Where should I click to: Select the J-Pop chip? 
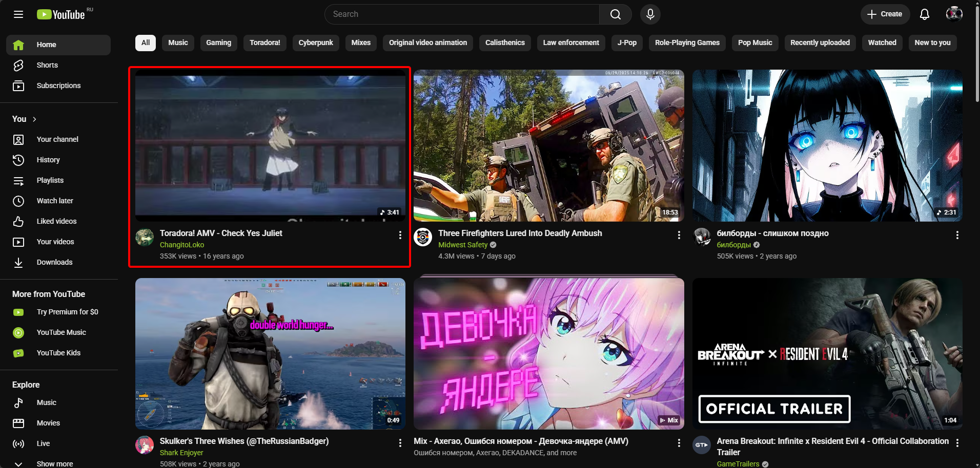[x=627, y=43]
